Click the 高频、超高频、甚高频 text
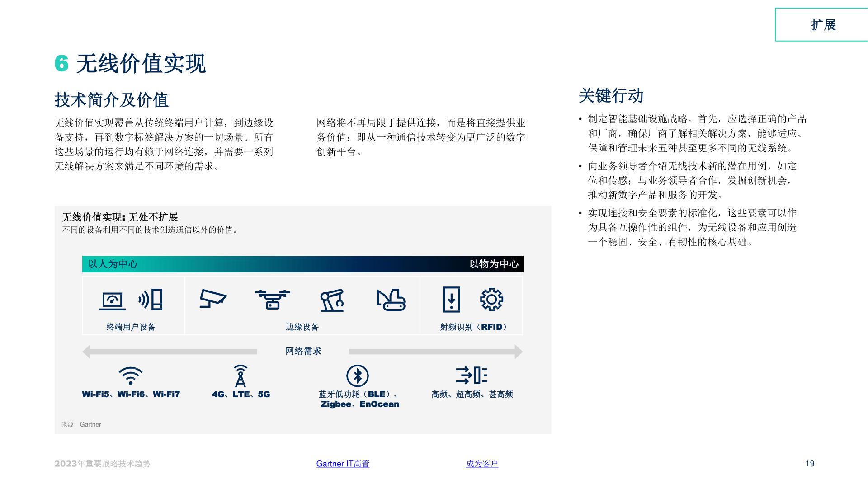The height and width of the screenshot is (488, 868). 472,394
